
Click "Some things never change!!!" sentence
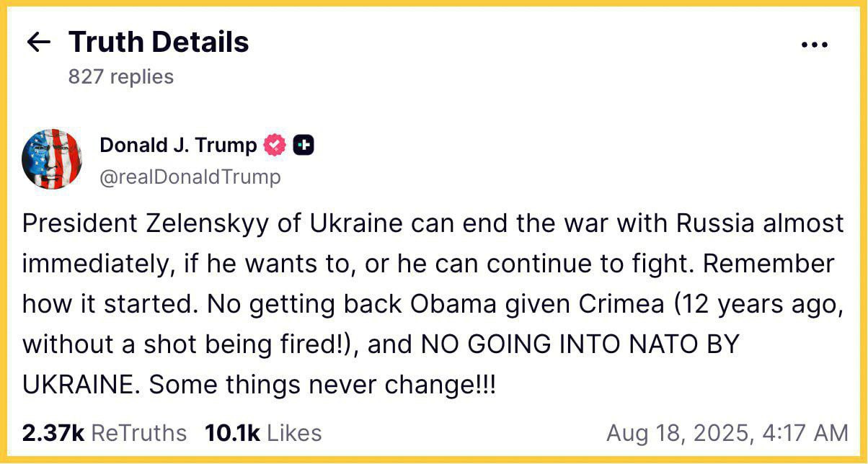(322, 385)
